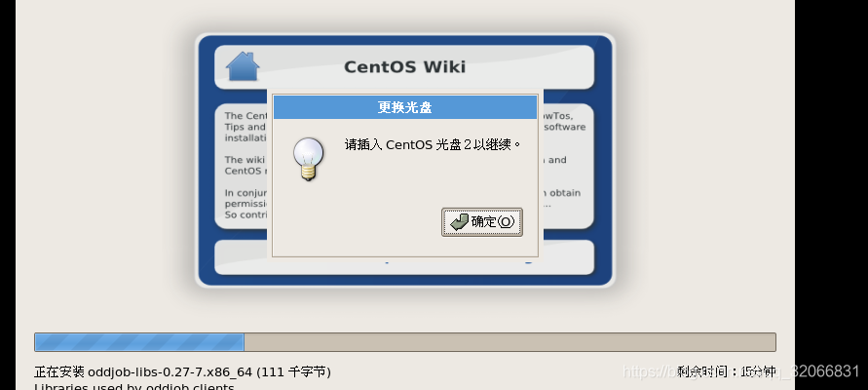Click the 确定(O) confirm button
The height and width of the screenshot is (390, 868).
pos(481,222)
